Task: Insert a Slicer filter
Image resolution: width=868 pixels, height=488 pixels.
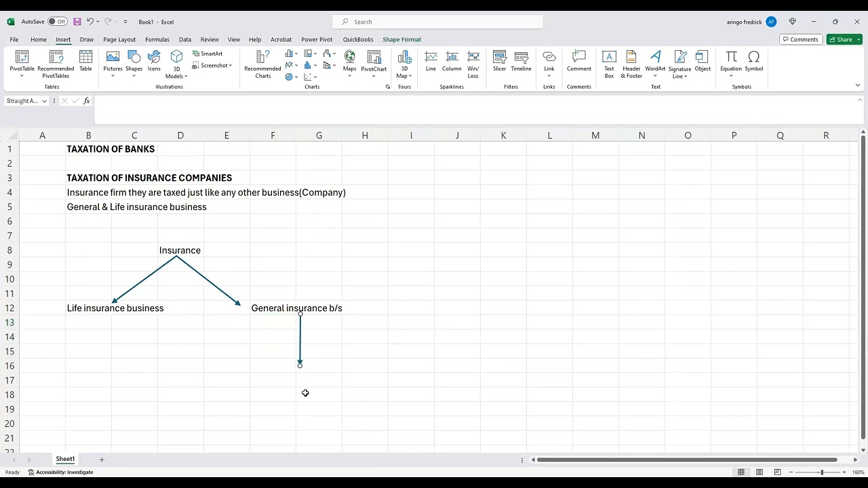Action: pos(500,61)
